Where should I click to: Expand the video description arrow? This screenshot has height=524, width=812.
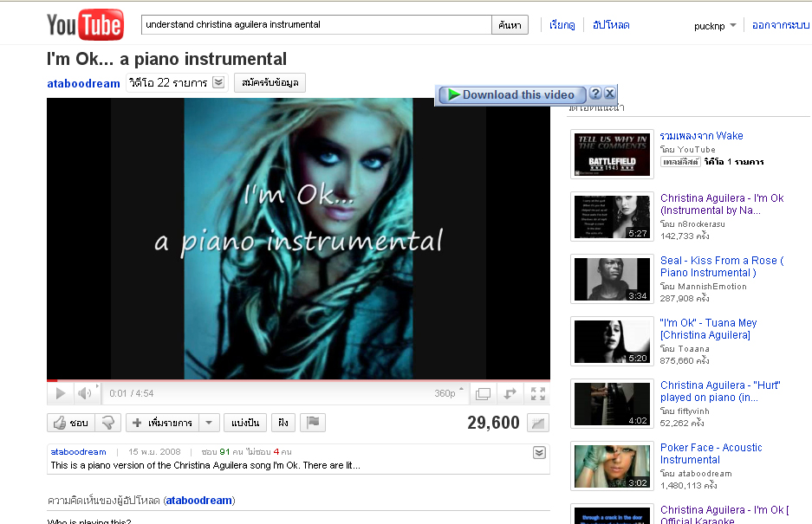(539, 453)
